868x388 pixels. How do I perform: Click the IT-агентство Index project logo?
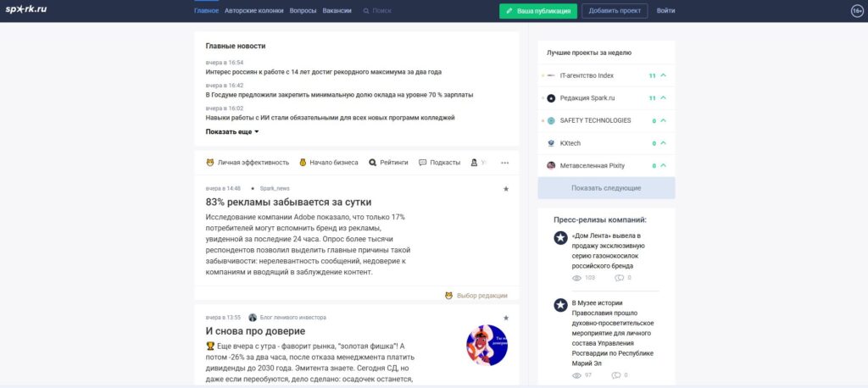point(551,75)
